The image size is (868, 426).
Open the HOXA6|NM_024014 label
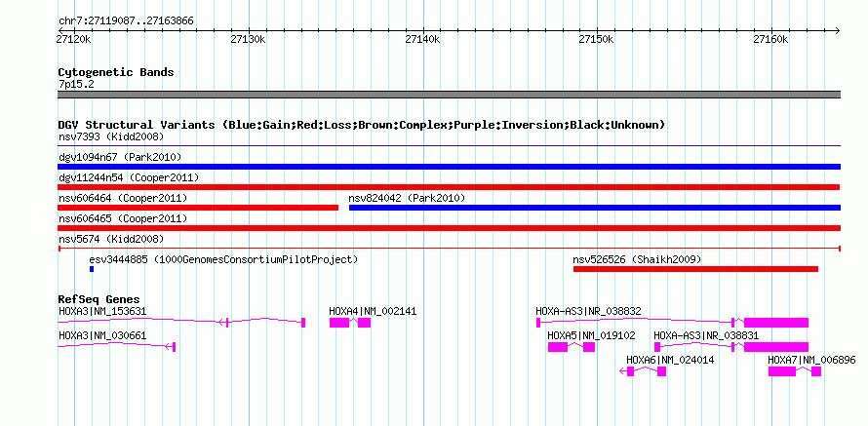(670, 360)
